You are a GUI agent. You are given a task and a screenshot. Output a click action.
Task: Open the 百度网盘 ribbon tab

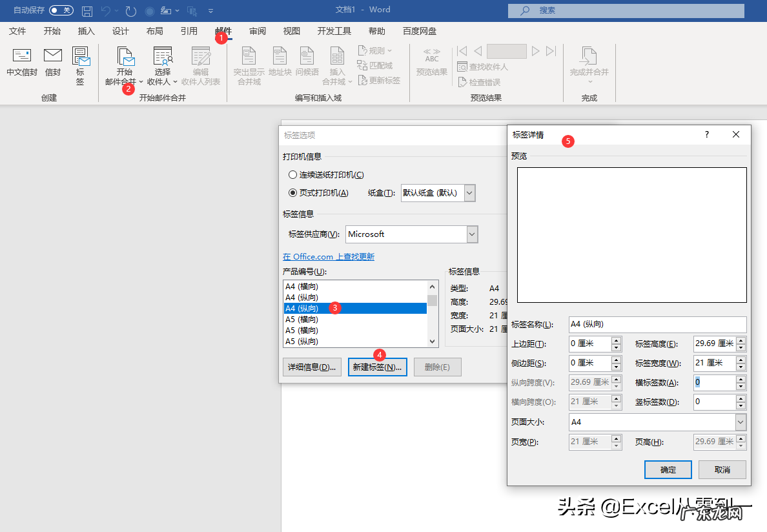pyautogui.click(x=419, y=30)
